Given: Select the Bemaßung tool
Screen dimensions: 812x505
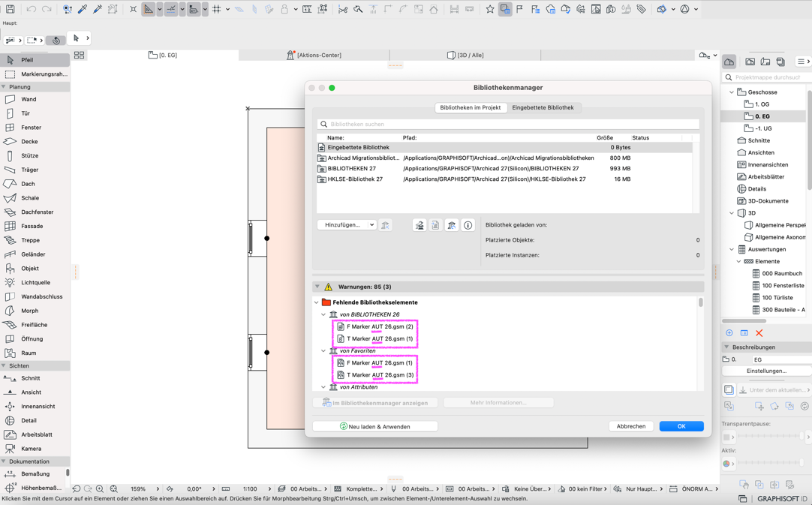Looking at the screenshot, I should [35, 474].
